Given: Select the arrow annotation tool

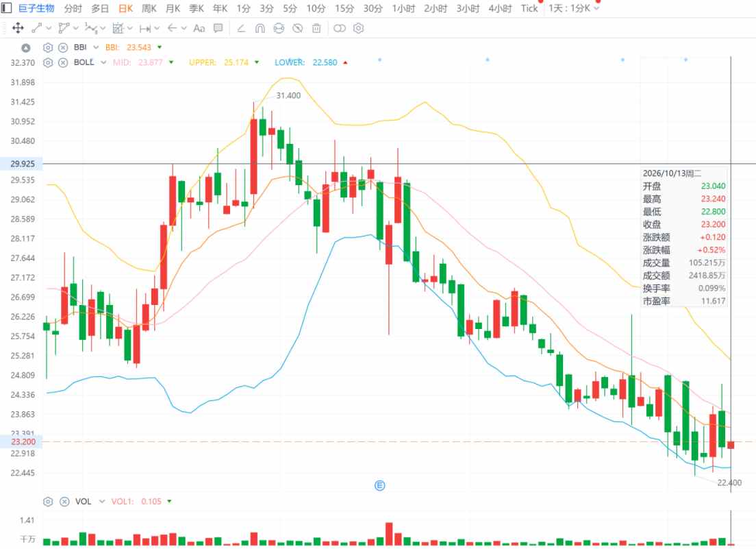Looking at the screenshot, I should (172, 28).
